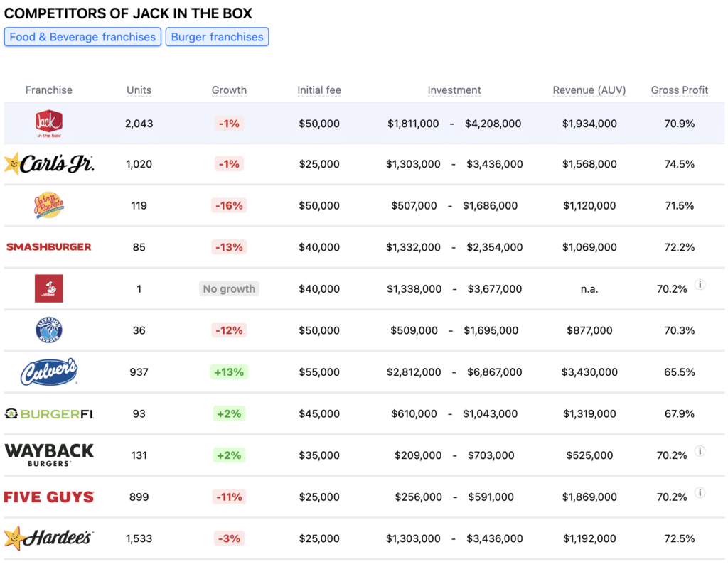Click info icon in Wayback Burgers row
Screen dimensions: 728x569
700,451
